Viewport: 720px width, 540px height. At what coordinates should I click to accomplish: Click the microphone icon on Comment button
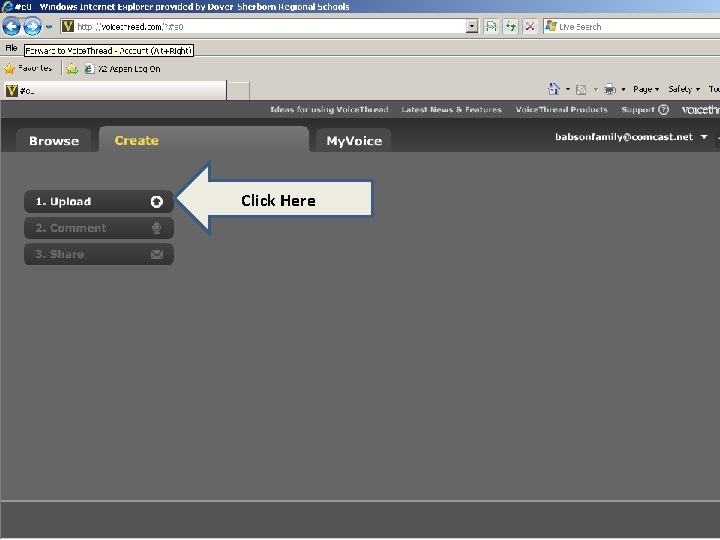click(157, 228)
